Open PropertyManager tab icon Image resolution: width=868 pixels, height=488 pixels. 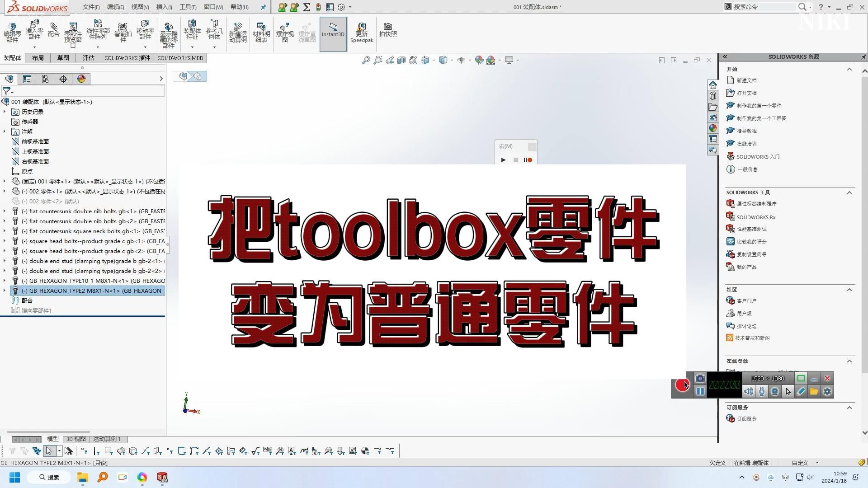click(27, 79)
